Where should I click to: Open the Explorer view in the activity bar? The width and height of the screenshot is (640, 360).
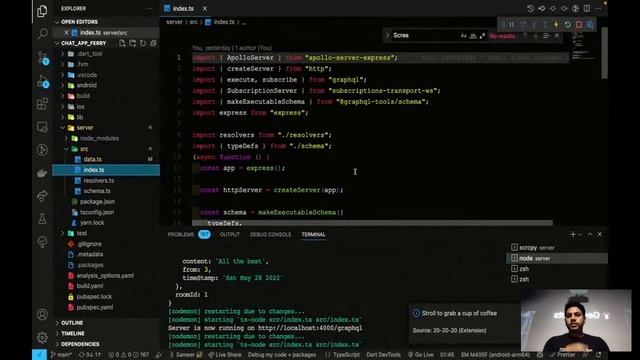coord(42,11)
